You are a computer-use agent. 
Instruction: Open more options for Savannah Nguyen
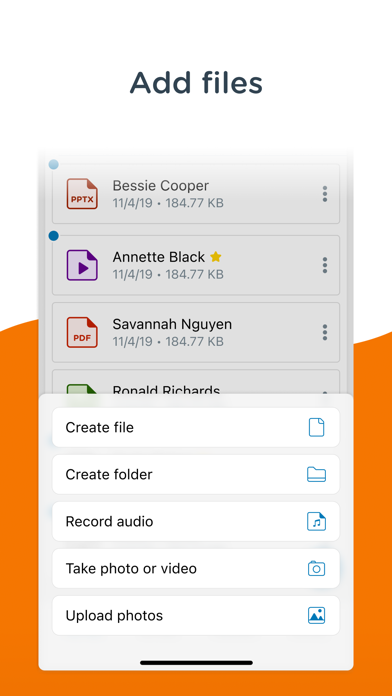click(x=325, y=332)
